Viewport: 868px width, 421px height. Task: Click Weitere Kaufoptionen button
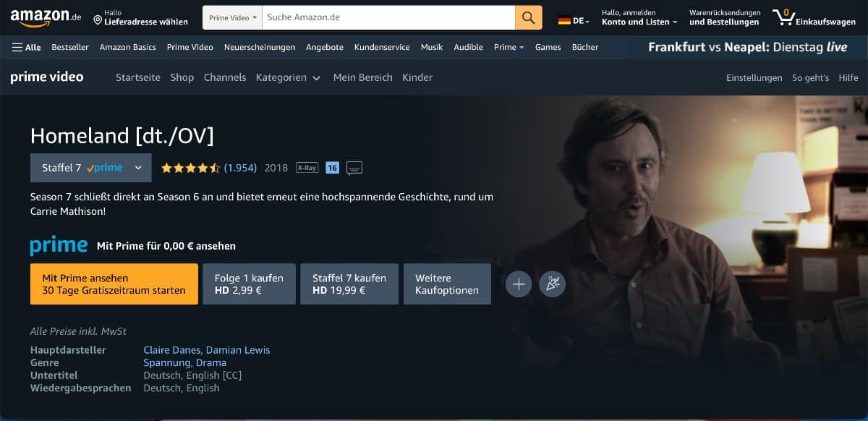tap(447, 284)
